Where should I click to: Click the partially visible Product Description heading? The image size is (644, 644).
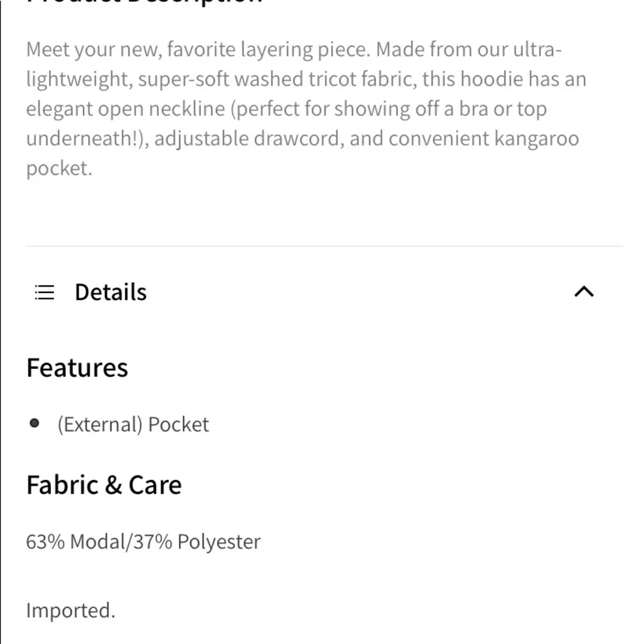click(145, 3)
